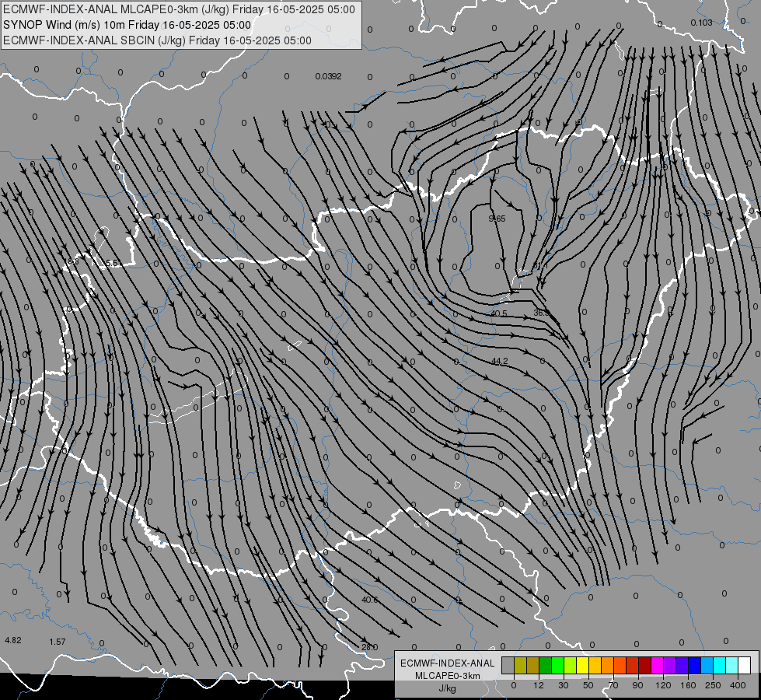This screenshot has width=761, height=700.
Task: Click the dark red legend swatch
Action: point(645,665)
